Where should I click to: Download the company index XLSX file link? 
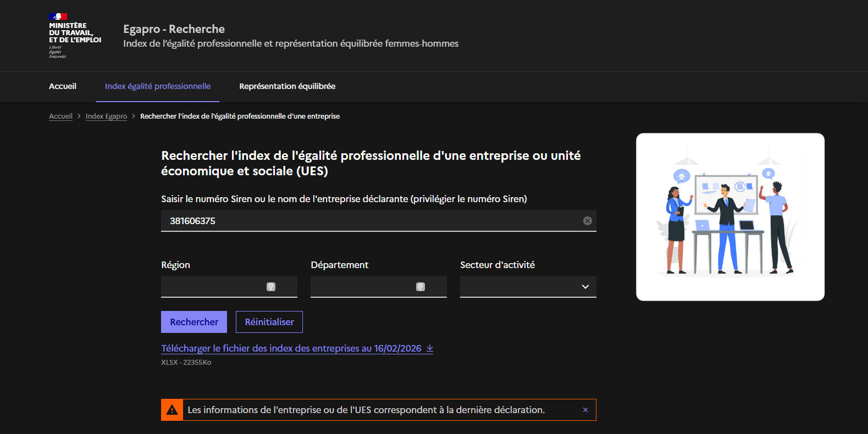coord(291,348)
